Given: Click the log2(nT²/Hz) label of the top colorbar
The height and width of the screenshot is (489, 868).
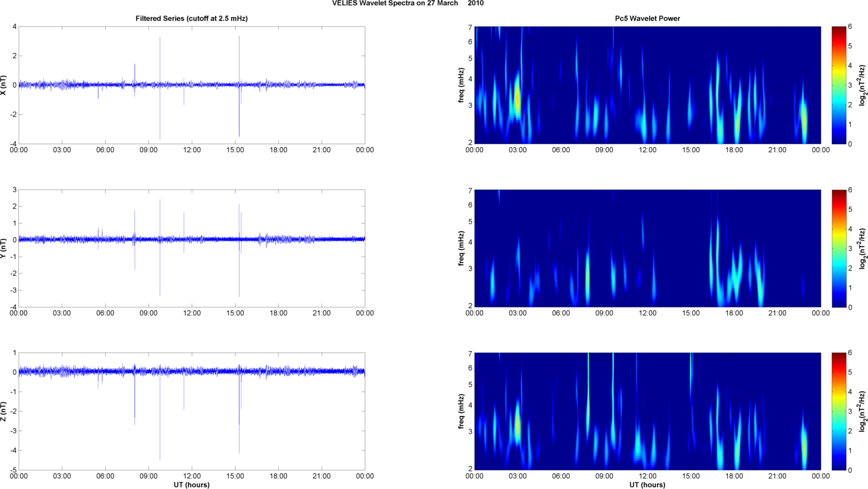Looking at the screenshot, I should (863, 85).
